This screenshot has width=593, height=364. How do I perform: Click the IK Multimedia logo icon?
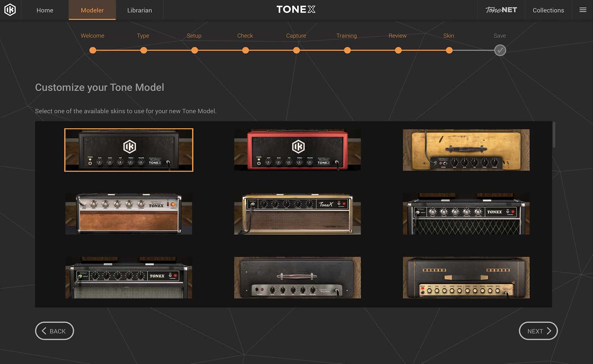coord(9,10)
